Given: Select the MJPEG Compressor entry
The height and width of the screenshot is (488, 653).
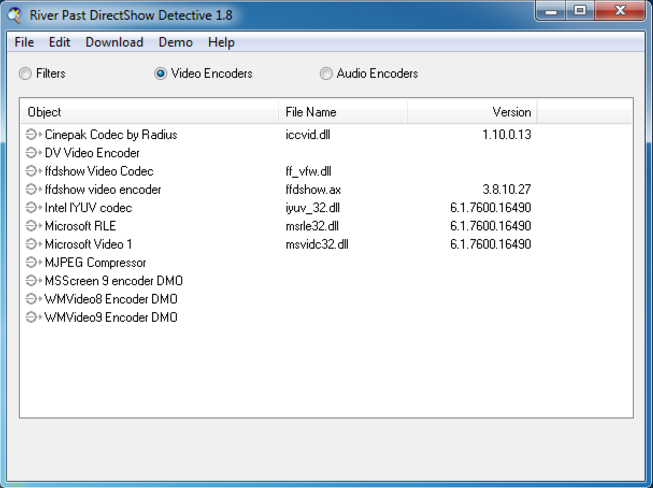Looking at the screenshot, I should tap(95, 262).
